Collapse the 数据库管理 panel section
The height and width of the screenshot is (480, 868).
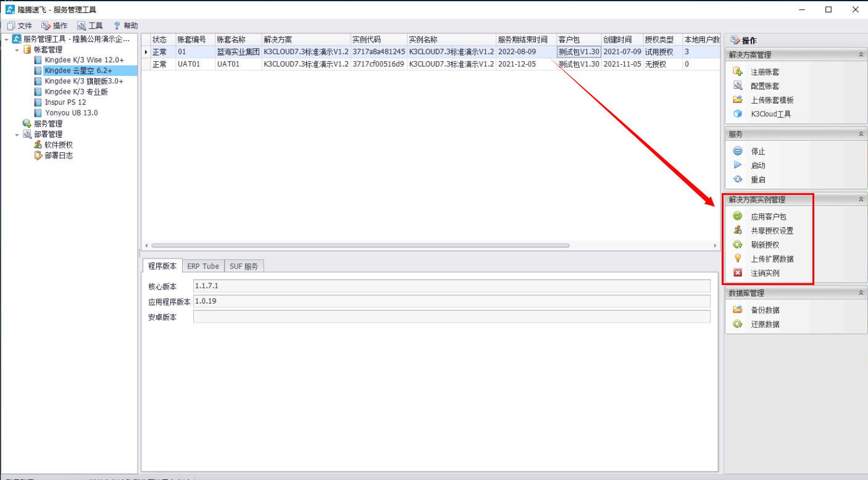click(861, 293)
